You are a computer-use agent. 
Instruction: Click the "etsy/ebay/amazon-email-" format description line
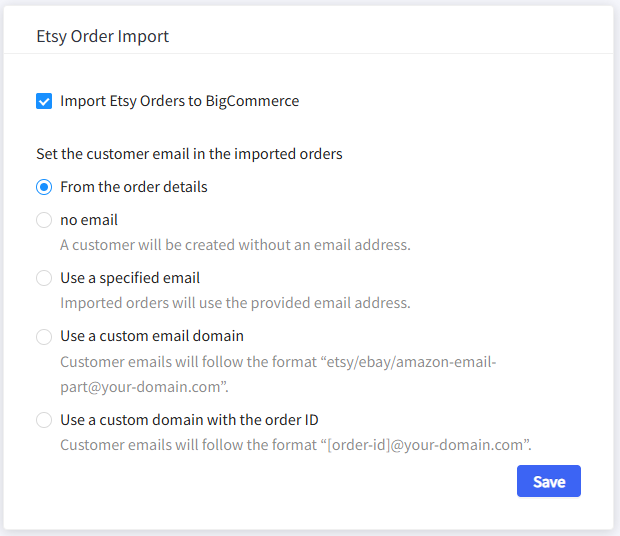[x=278, y=361]
